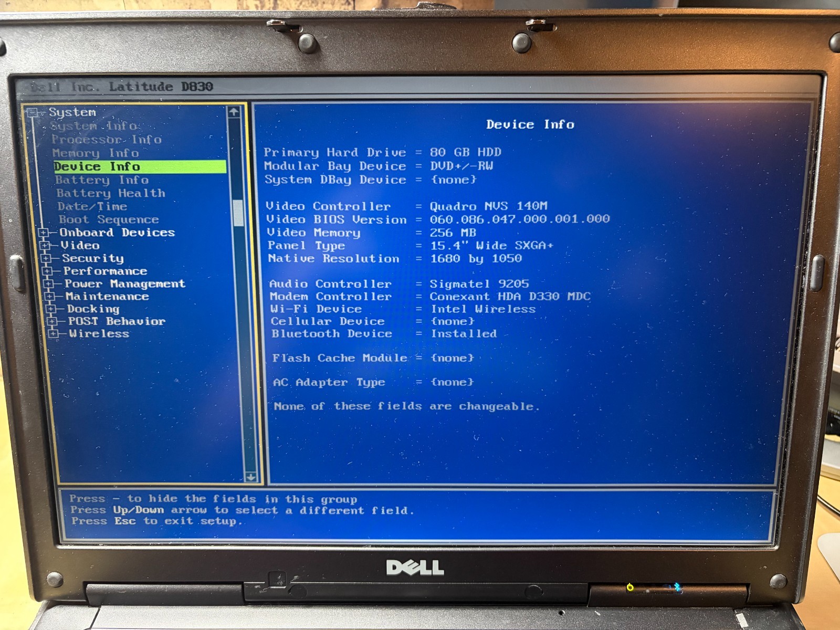Click 'Flash Cache Module' label
Image resolution: width=840 pixels, height=630 pixels.
coord(340,358)
